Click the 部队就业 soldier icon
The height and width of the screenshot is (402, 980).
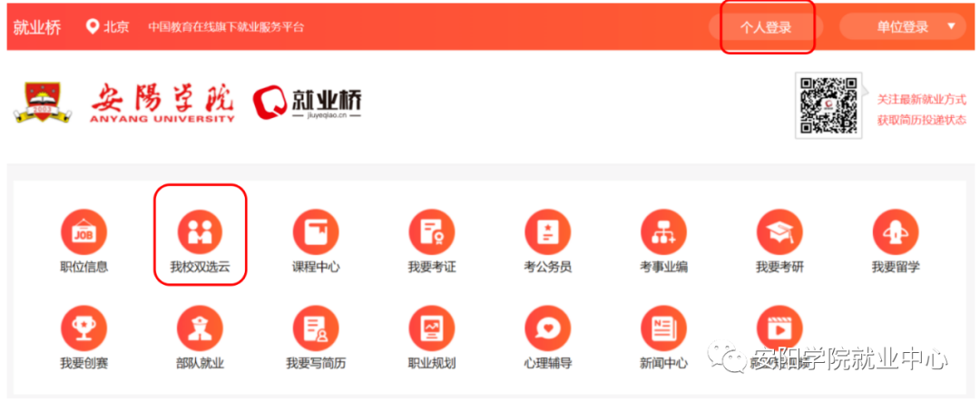(x=200, y=328)
